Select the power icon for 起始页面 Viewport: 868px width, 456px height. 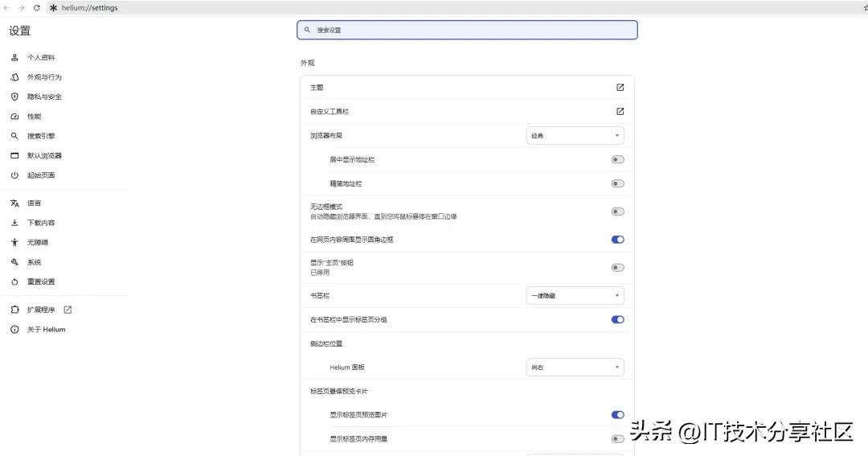click(x=15, y=175)
